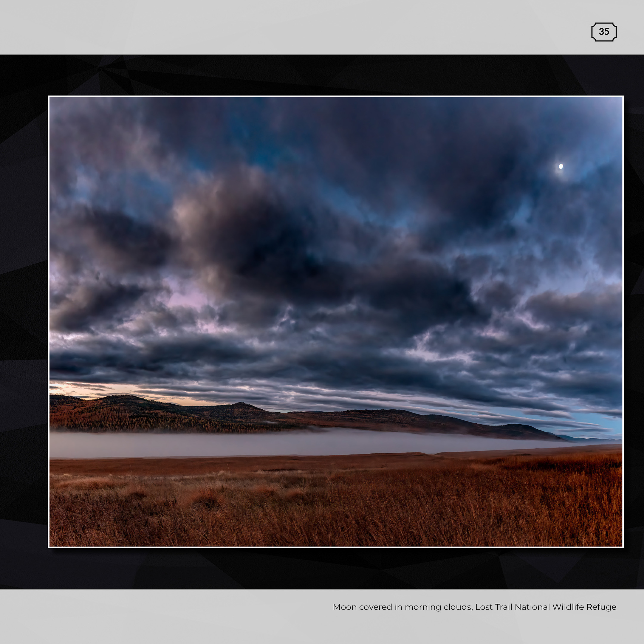Click the page number 35 badge
644x644 pixels.
pos(604,32)
